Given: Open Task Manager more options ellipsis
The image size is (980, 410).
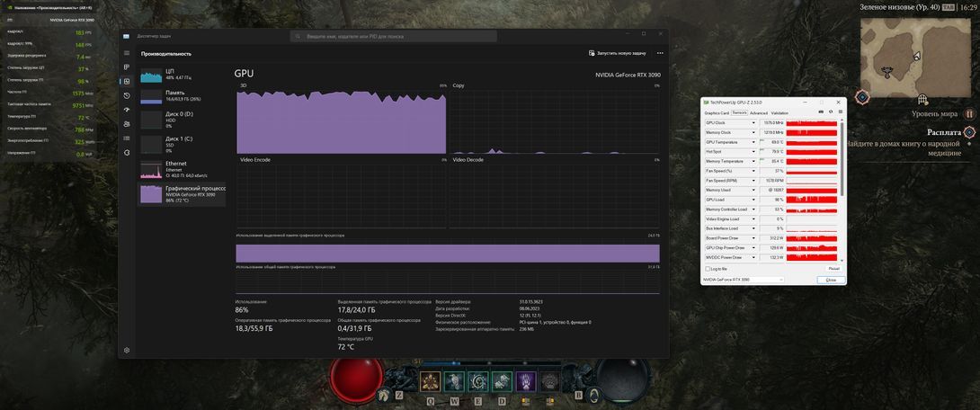Looking at the screenshot, I should (660, 53).
